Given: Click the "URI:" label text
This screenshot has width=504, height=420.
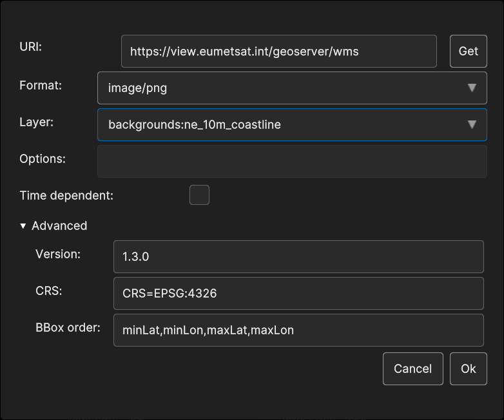Looking at the screenshot, I should [30, 46].
